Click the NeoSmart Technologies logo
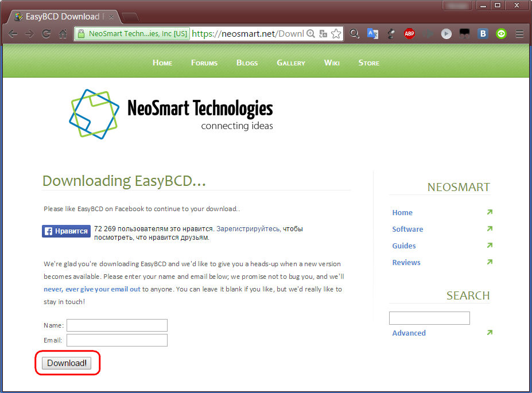 171,114
